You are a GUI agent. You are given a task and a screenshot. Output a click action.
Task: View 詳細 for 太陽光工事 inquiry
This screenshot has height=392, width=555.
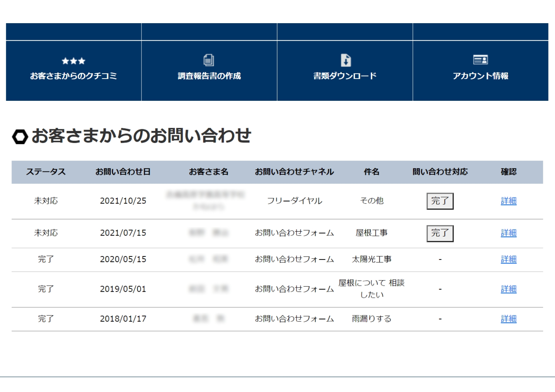[508, 259]
